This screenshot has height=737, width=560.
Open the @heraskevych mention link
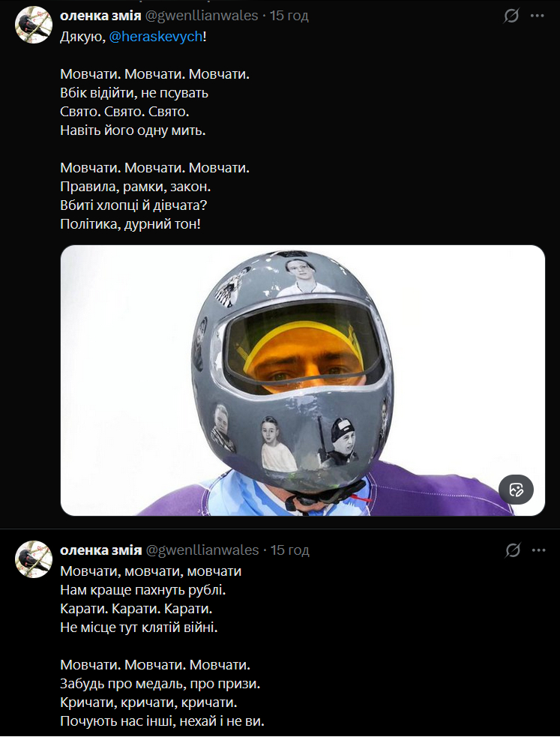(155, 36)
